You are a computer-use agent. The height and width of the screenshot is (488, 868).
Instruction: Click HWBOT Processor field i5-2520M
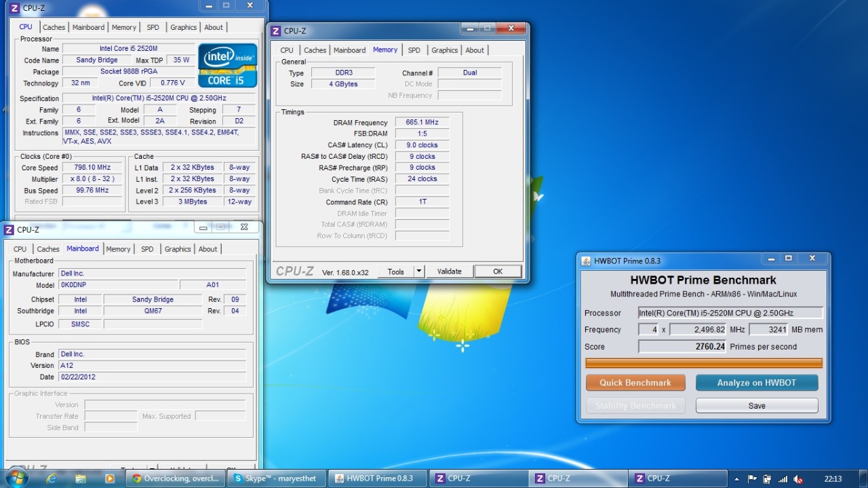(730, 313)
